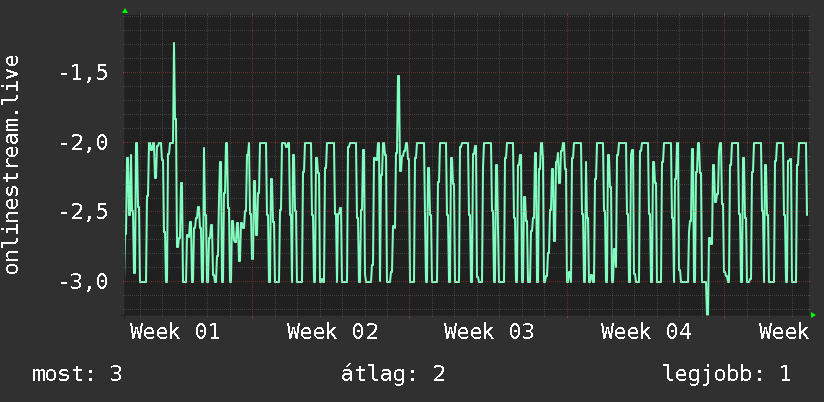Click the 'most: 3' current value
This screenshot has width=824, height=402.
click(77, 374)
